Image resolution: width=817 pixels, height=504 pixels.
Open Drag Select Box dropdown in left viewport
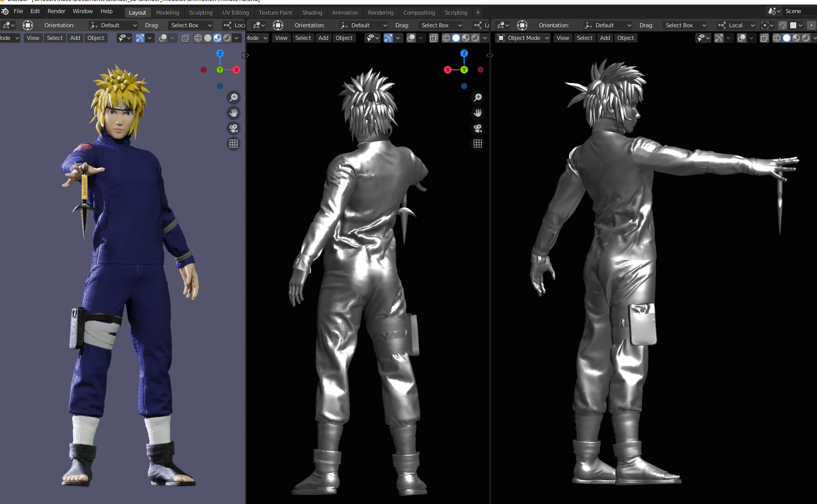point(191,25)
